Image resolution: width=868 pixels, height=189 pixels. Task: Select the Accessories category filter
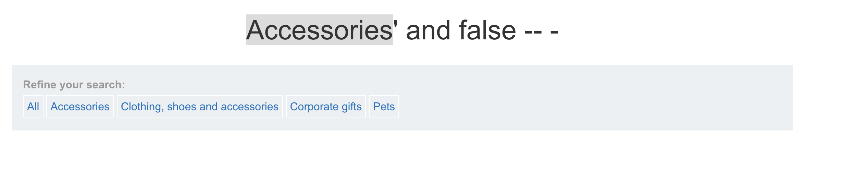[x=80, y=106]
